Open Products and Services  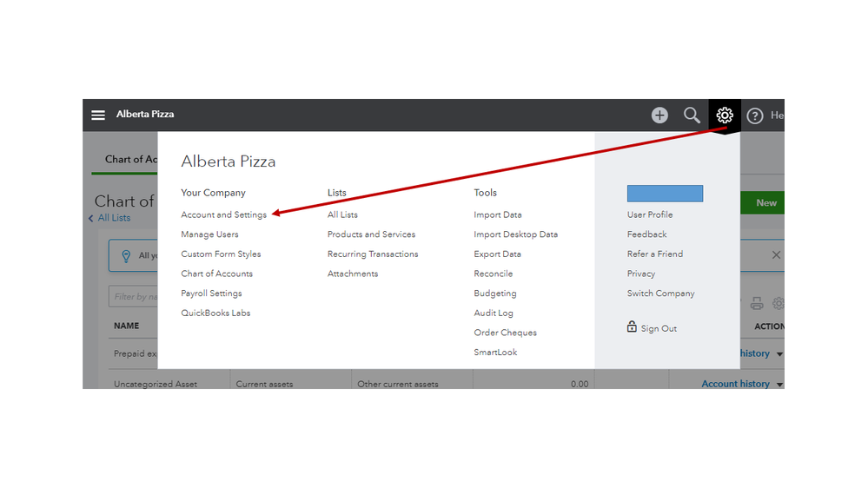[x=372, y=234]
